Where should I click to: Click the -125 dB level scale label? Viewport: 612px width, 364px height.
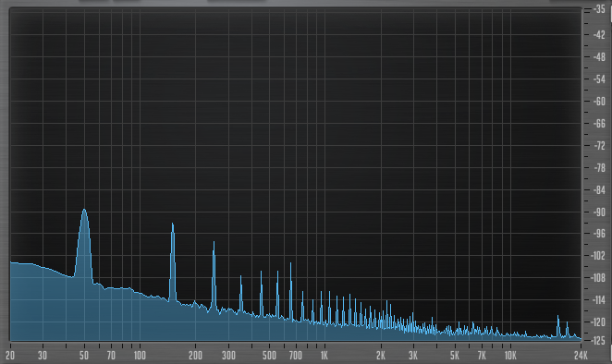point(599,340)
